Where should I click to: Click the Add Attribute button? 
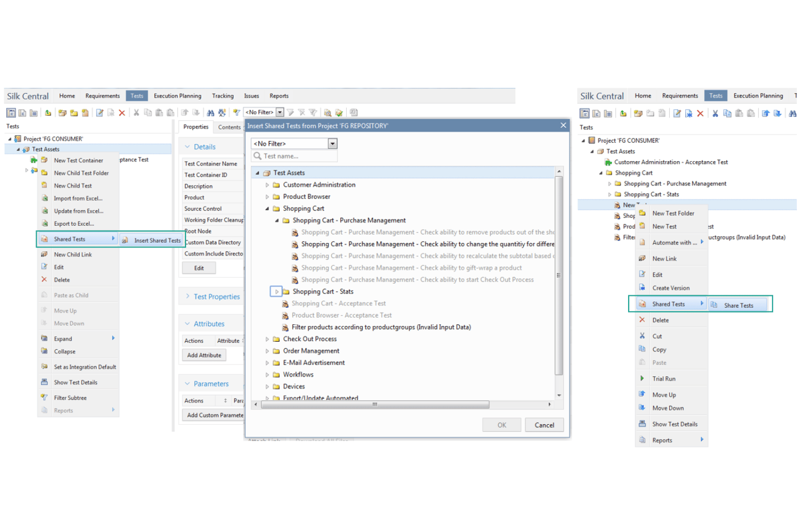[x=204, y=355]
